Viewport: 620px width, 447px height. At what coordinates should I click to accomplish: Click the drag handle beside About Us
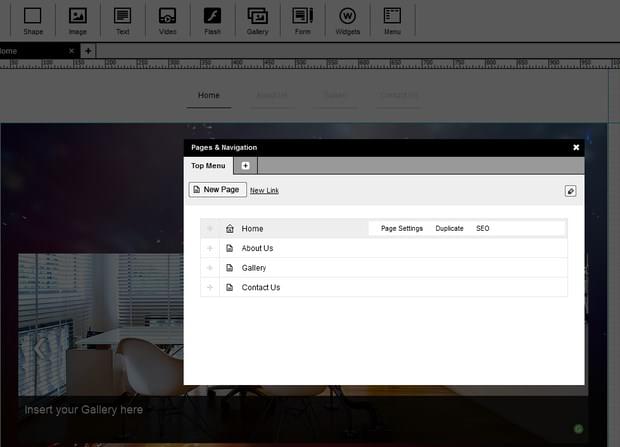coord(210,248)
